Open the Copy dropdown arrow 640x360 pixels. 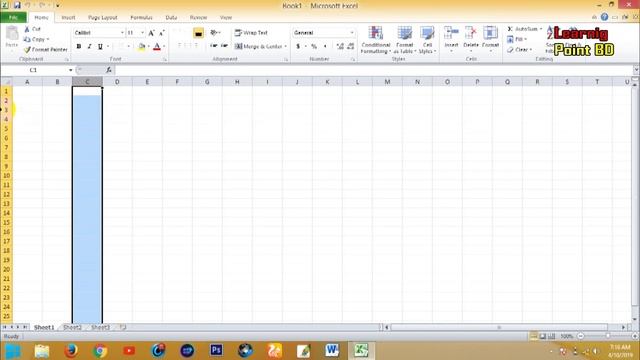click(x=48, y=39)
